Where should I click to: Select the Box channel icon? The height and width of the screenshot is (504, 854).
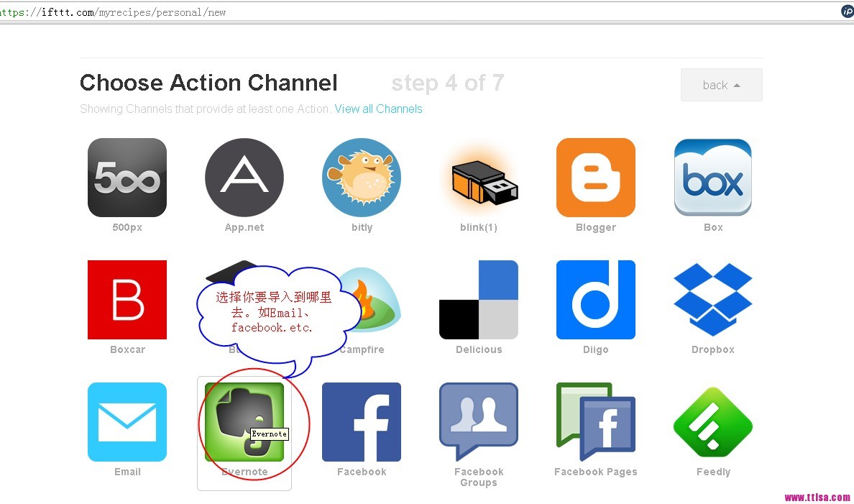(x=712, y=178)
